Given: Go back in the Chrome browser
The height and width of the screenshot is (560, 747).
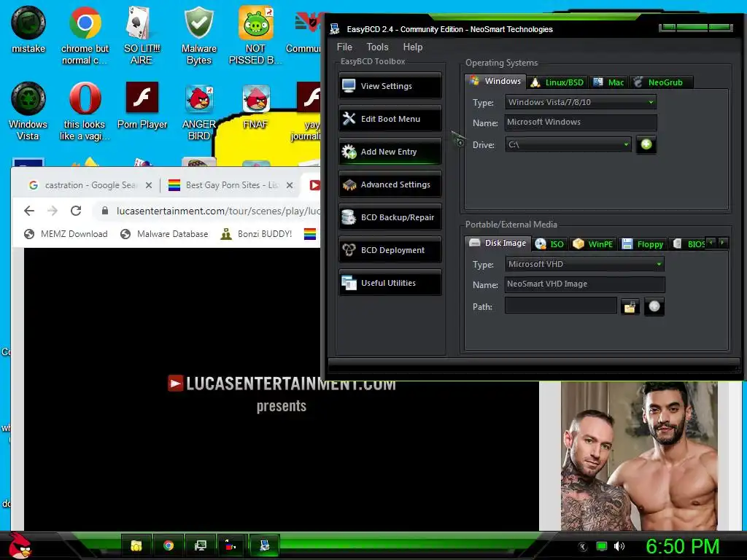Looking at the screenshot, I should click(29, 211).
